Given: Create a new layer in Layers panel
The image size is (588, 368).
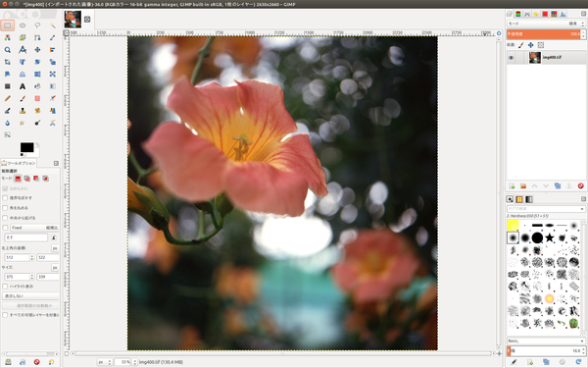Looking at the screenshot, I should [x=512, y=185].
